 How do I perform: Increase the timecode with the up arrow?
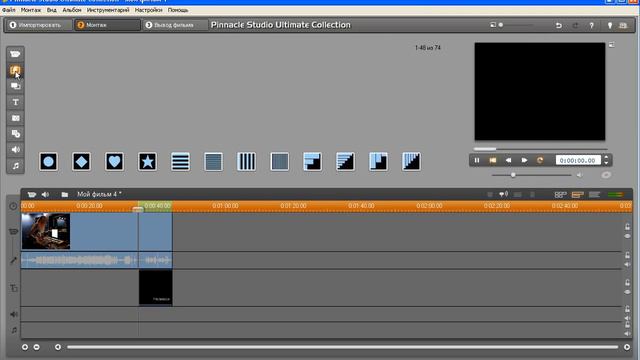click(606, 158)
